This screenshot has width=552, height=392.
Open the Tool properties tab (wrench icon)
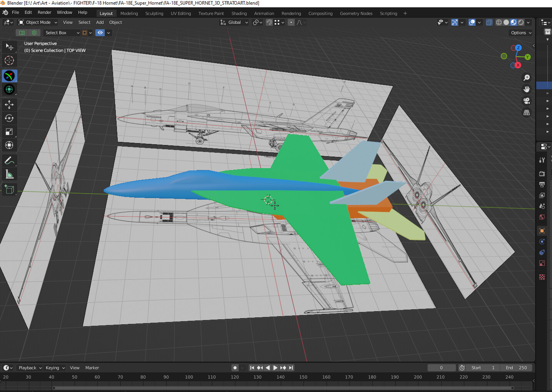[542, 160]
